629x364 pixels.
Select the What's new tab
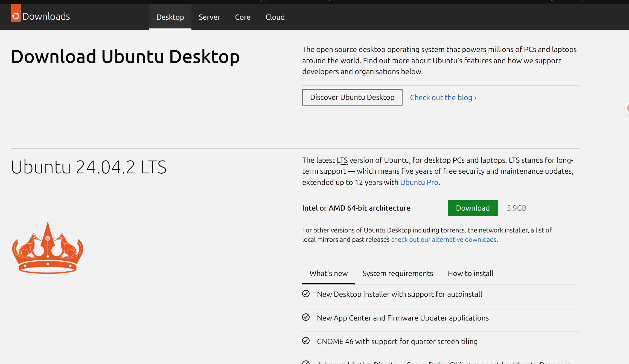328,273
